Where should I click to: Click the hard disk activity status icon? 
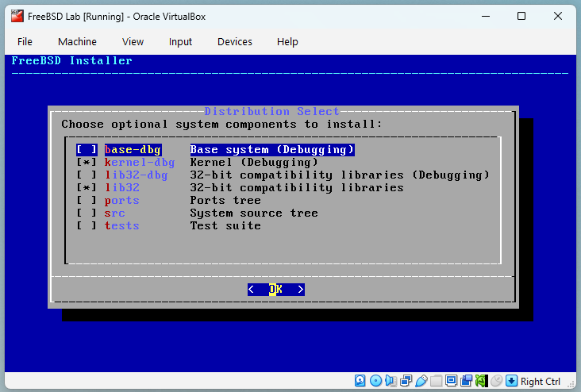click(360, 381)
